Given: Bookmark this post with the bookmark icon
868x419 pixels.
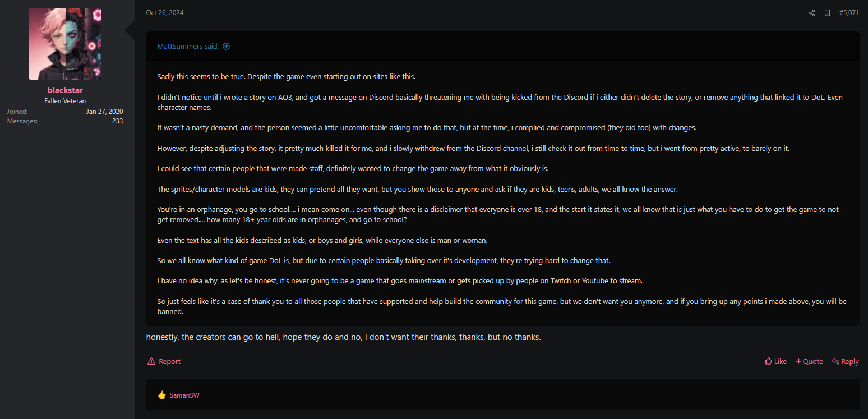Looking at the screenshot, I should 827,13.
